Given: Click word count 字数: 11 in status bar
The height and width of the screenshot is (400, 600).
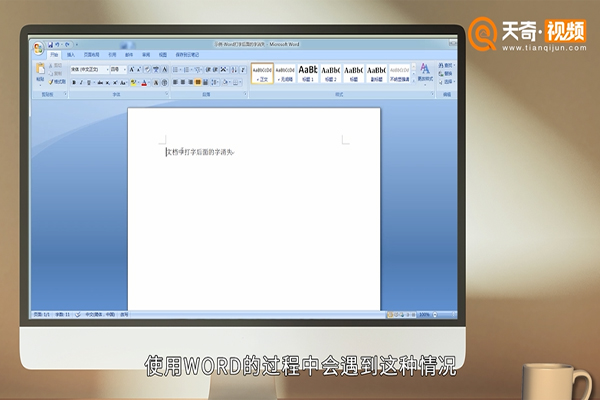Looking at the screenshot, I should (62, 315).
